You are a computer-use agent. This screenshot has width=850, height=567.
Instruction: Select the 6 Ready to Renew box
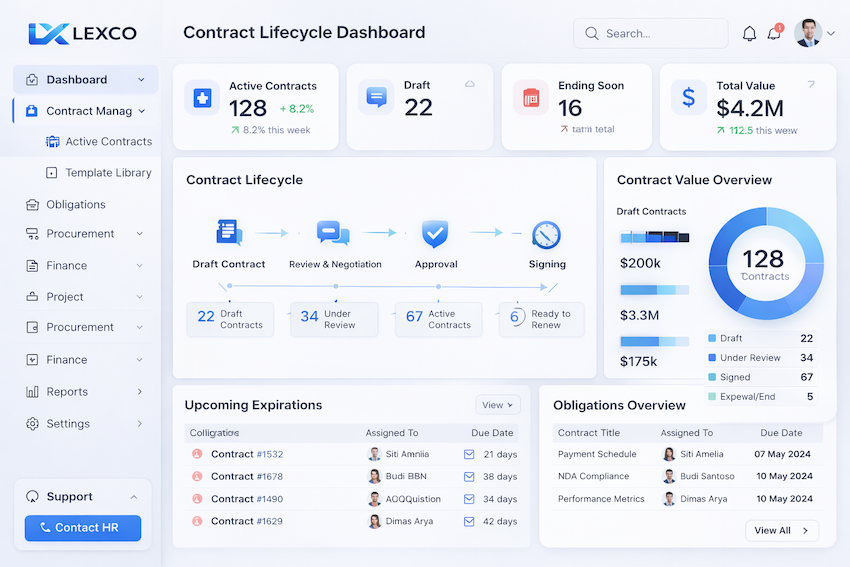coord(542,320)
